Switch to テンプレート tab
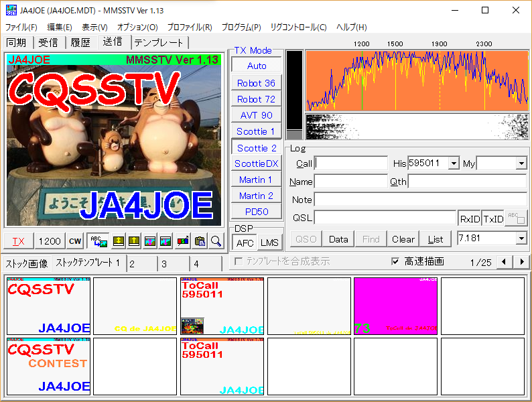The height and width of the screenshot is (402, 532). (x=159, y=43)
